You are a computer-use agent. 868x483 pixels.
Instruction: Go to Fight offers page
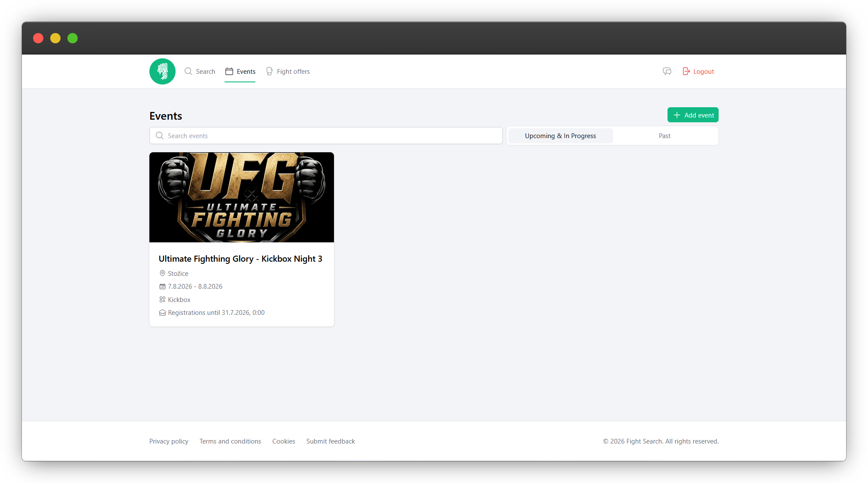point(288,71)
